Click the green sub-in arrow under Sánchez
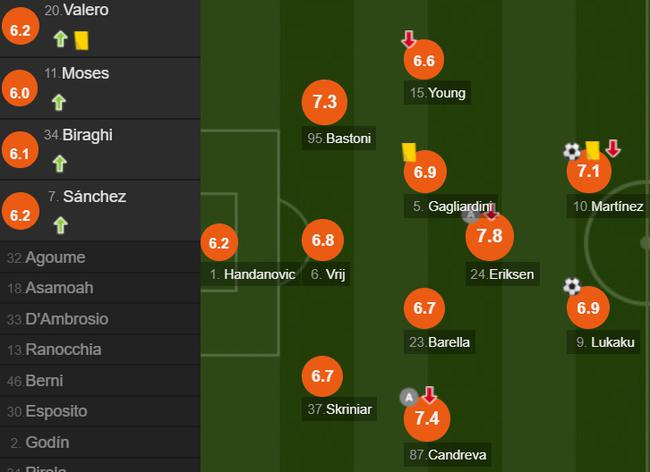Screen dimensions: 650x472 pyautogui.click(x=59, y=225)
